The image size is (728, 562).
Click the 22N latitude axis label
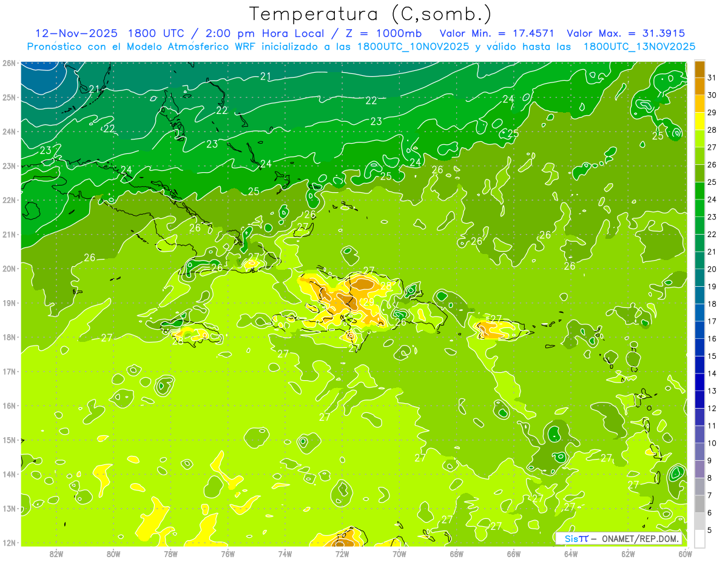9,200
